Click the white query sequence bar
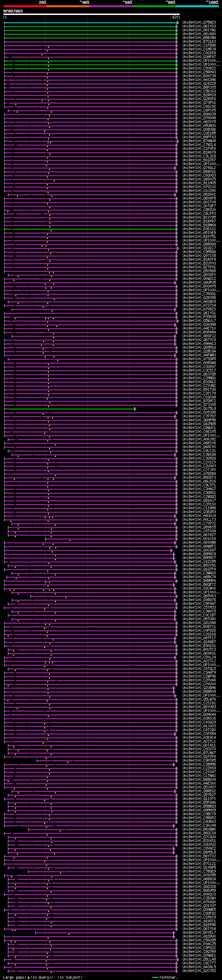 (92, 15)
